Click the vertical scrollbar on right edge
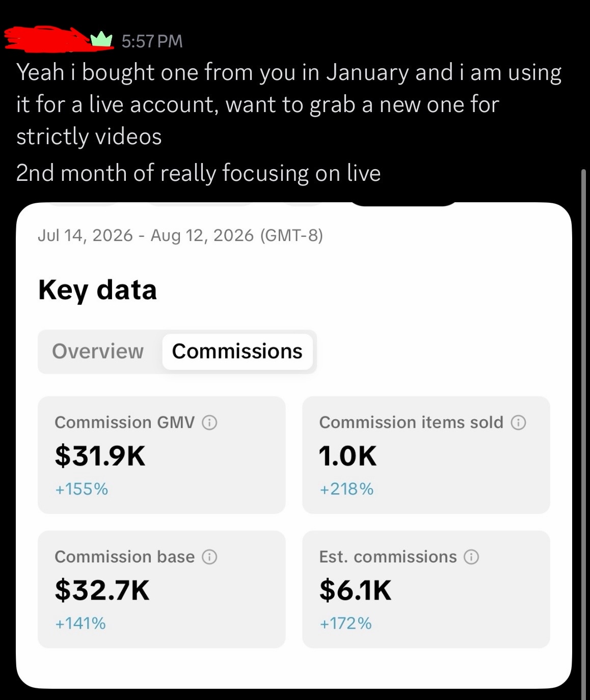 [x=584, y=433]
